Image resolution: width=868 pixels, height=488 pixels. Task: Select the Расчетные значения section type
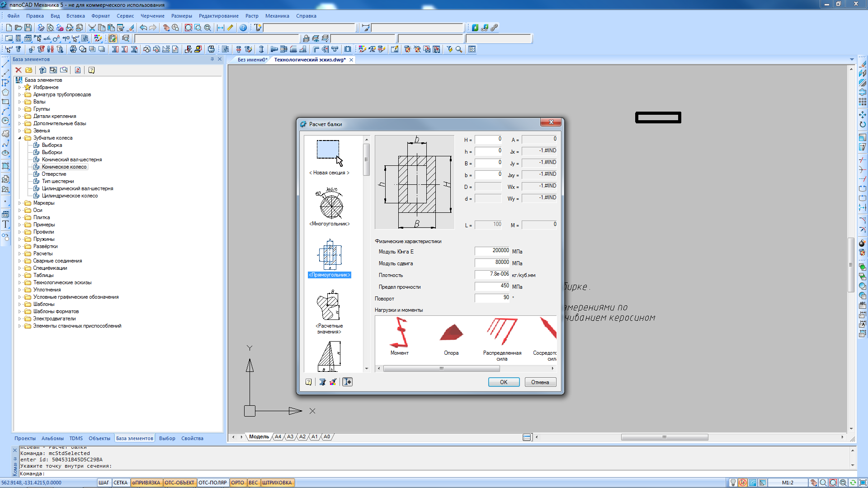330,312
